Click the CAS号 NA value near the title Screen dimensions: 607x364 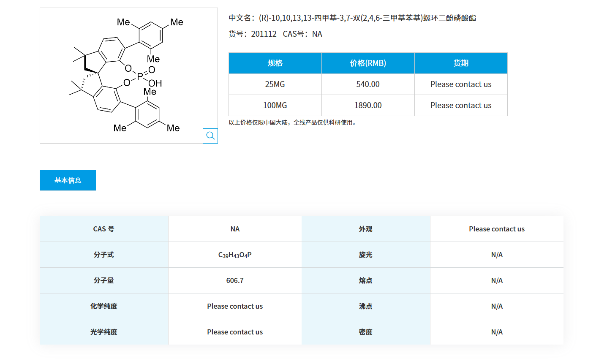(317, 34)
